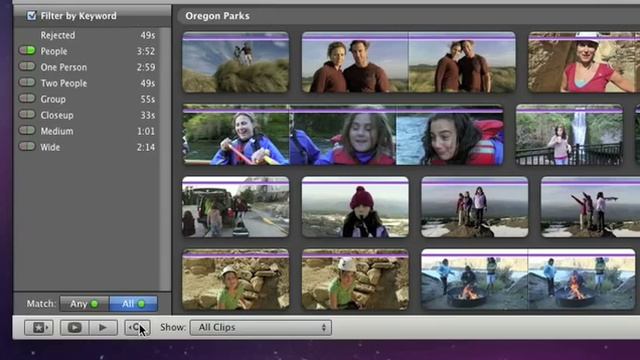Click the Closeup keyword label
640x360 pixels.
(57, 115)
